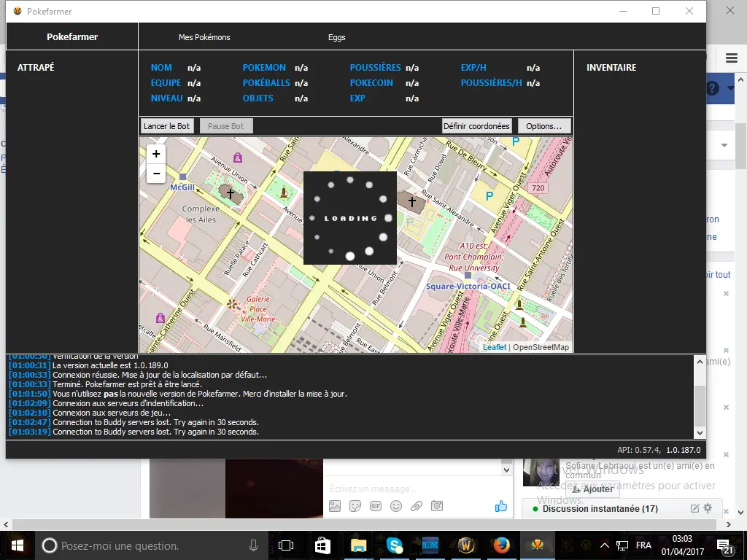The image size is (747, 560).
Task: Open the Facebook chat sticker picker
Action: [x=355, y=506]
